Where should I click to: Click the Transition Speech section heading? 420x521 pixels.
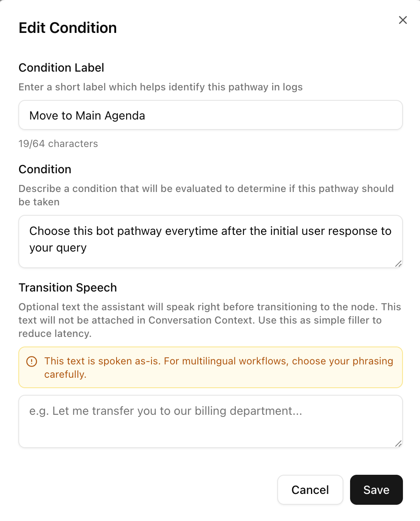pyautogui.click(x=67, y=287)
